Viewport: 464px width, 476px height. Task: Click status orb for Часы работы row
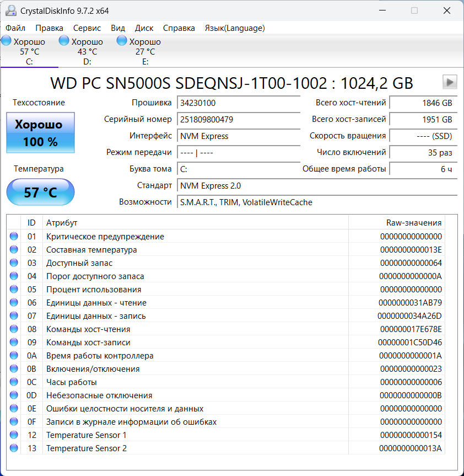click(x=14, y=382)
